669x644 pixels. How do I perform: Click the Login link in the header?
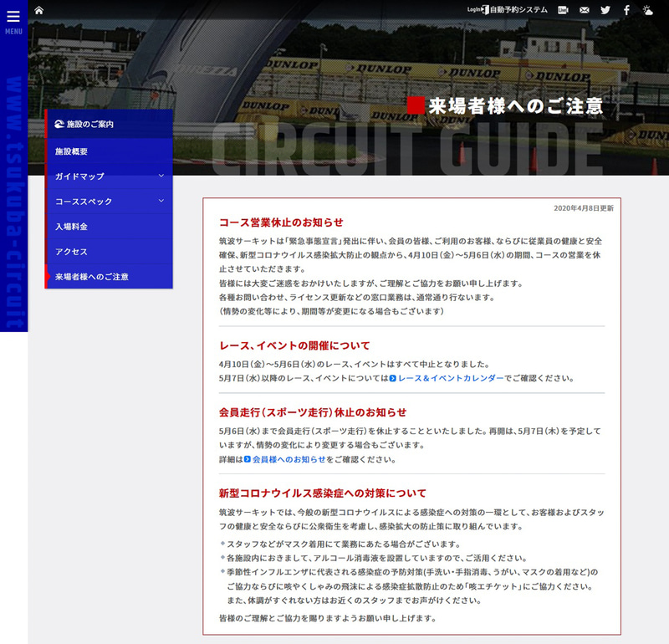(x=472, y=9)
